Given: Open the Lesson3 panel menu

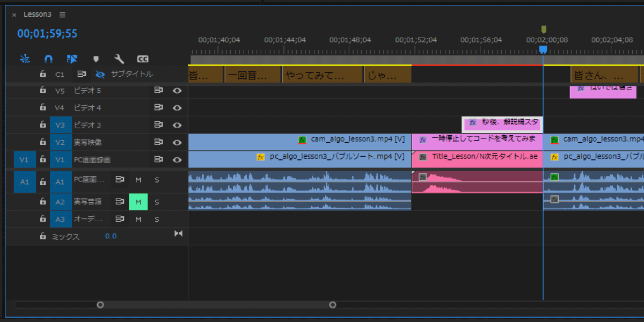Looking at the screenshot, I should click(62, 14).
